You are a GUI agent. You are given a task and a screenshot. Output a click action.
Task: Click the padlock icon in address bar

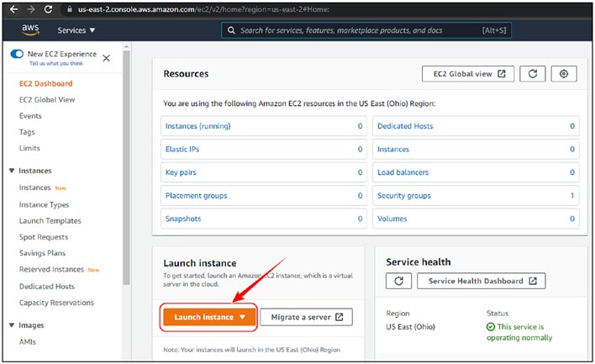[70, 9]
